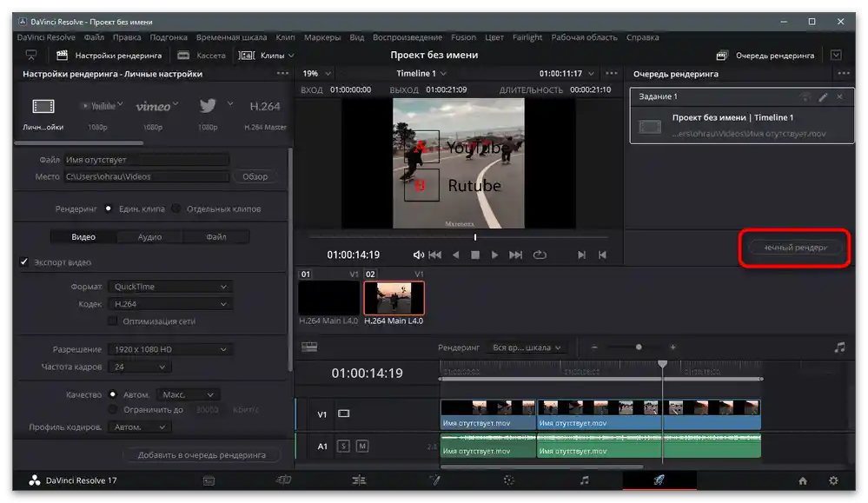Image resolution: width=868 pixels, height=503 pixels.
Task: Open the Resolution 1920 x 1080 HD dropdown
Action: tap(170, 349)
